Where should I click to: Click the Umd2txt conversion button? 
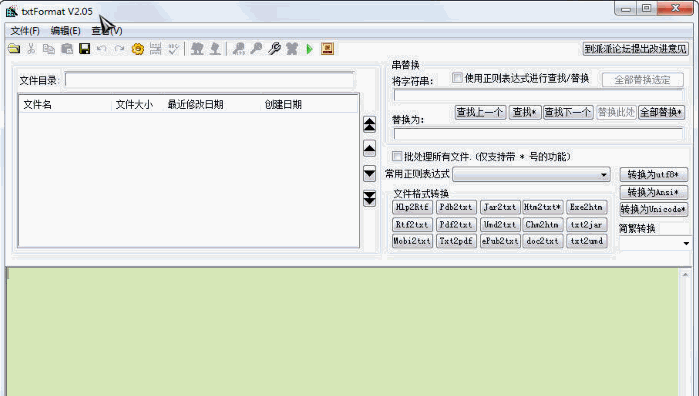500,224
